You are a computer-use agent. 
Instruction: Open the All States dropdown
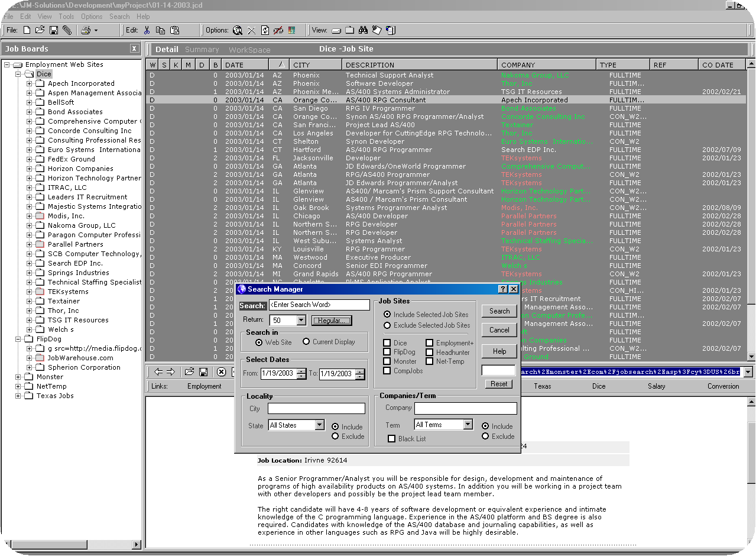(319, 425)
